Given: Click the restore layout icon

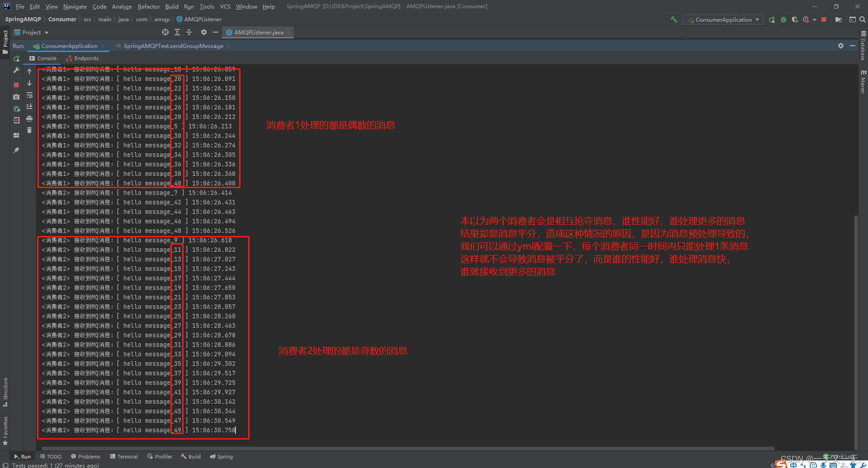Looking at the screenshot, I should tap(16, 135).
